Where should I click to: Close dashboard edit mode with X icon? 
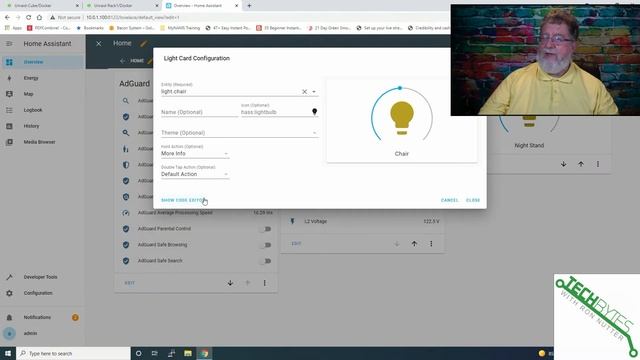point(99,43)
